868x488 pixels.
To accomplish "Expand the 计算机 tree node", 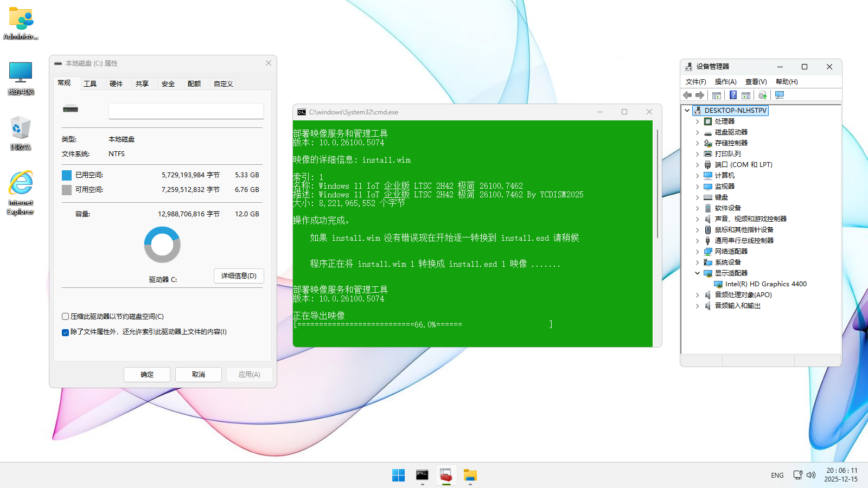I will coord(697,176).
